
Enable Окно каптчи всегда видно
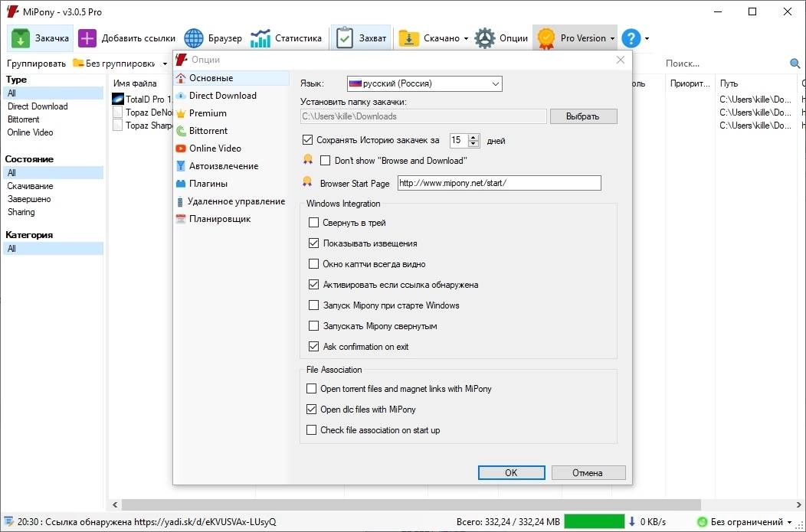coord(313,264)
